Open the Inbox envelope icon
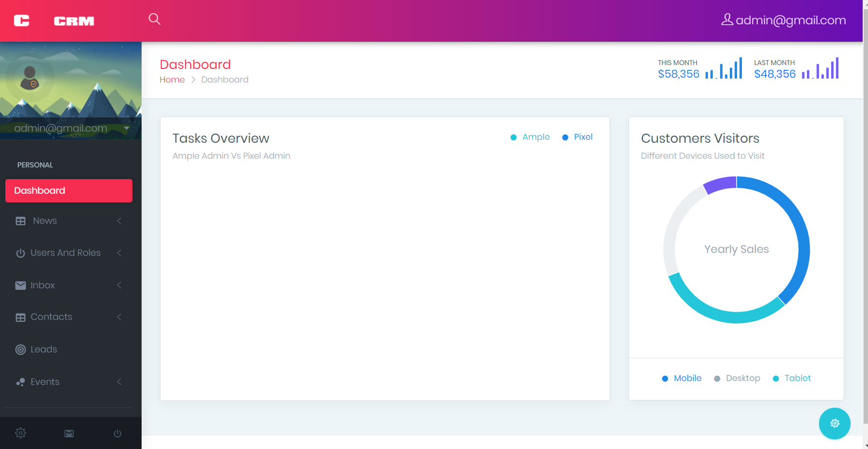Viewport: 868px width, 449px height. click(20, 285)
